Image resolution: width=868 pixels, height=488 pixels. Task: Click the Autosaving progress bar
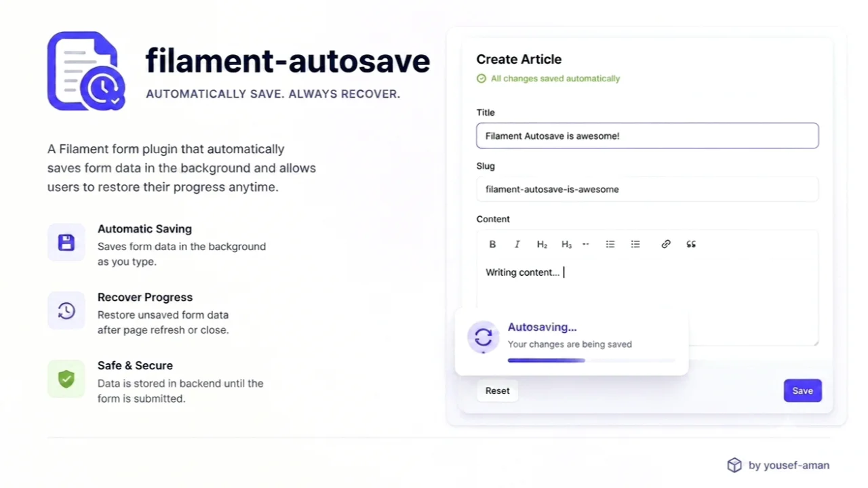pos(591,361)
